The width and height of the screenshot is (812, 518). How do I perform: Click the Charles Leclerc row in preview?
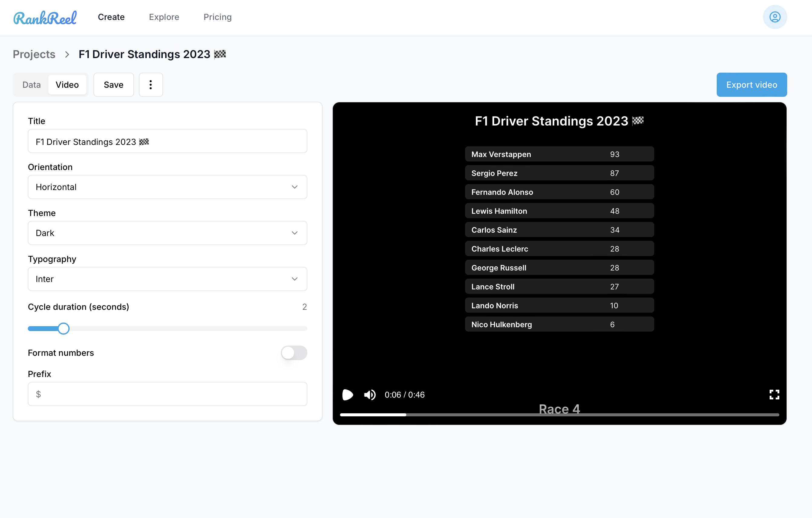[x=559, y=248]
